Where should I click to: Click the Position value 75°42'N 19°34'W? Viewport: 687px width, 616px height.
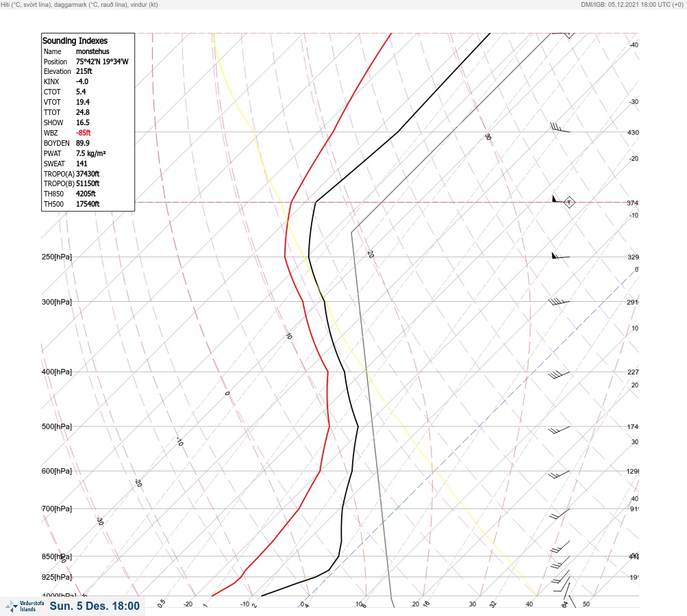102,62
